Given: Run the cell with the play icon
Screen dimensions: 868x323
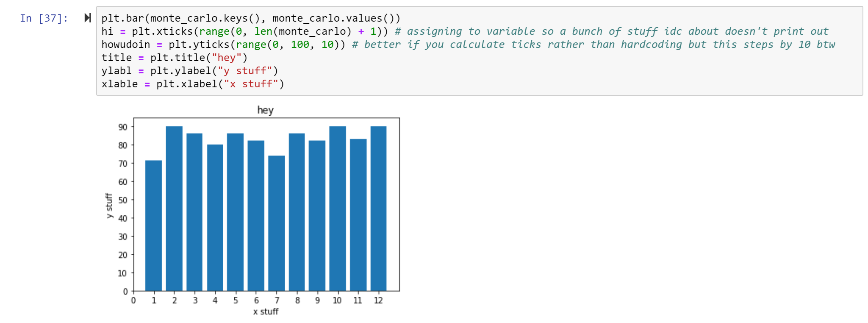Looking at the screenshot, I should (88, 18).
